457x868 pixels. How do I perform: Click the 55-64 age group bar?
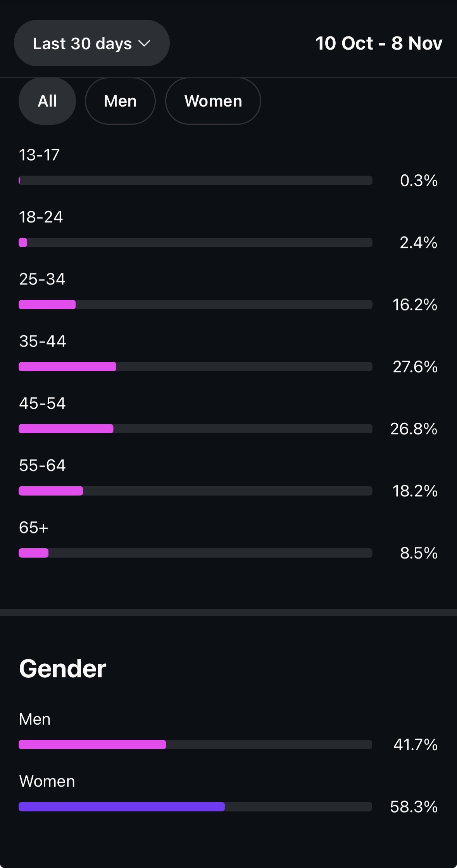point(195,491)
